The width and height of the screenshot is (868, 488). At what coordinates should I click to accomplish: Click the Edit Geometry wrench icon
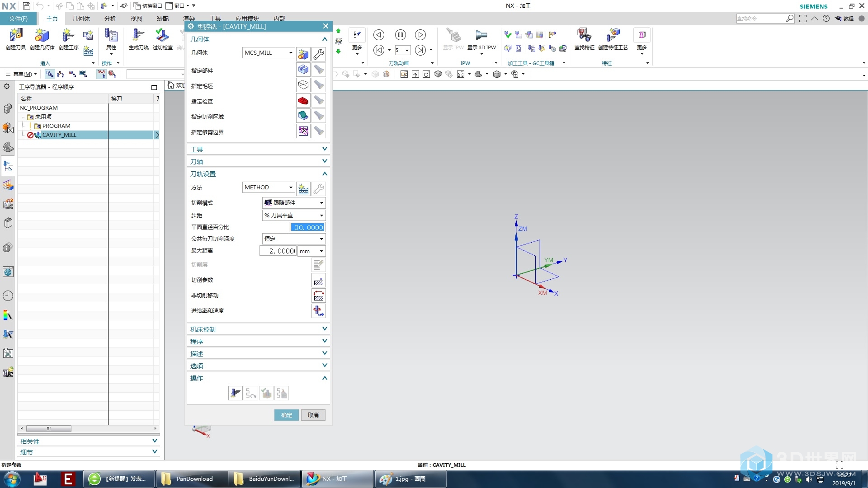click(319, 54)
